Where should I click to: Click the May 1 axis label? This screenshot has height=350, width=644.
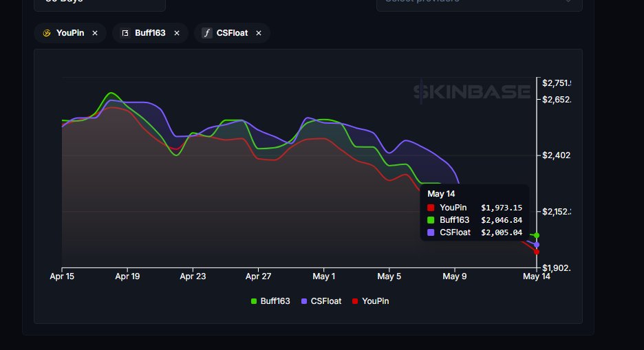(x=323, y=276)
